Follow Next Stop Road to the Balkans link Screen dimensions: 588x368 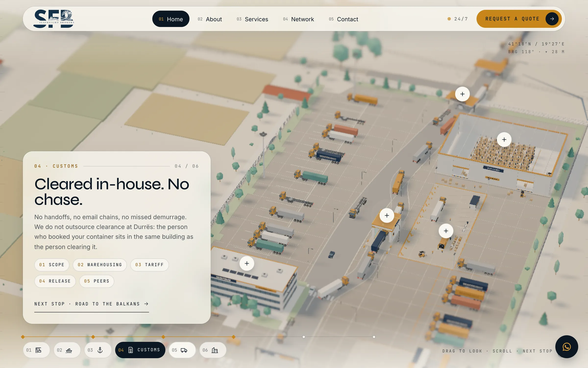click(x=91, y=304)
